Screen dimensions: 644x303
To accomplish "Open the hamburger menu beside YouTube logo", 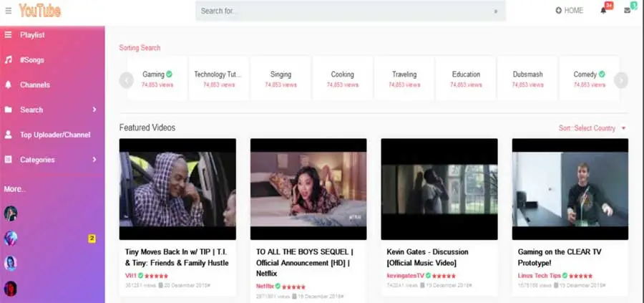I will (8, 11).
